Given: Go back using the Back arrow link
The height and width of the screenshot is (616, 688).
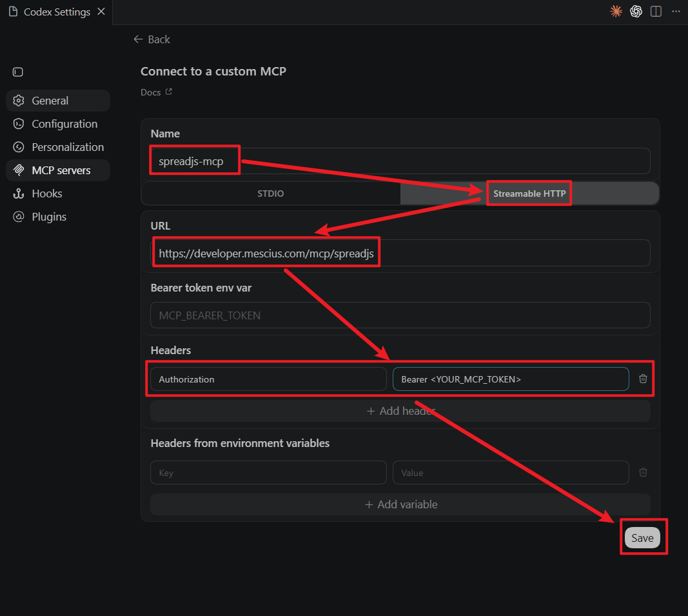Looking at the screenshot, I should tap(152, 39).
